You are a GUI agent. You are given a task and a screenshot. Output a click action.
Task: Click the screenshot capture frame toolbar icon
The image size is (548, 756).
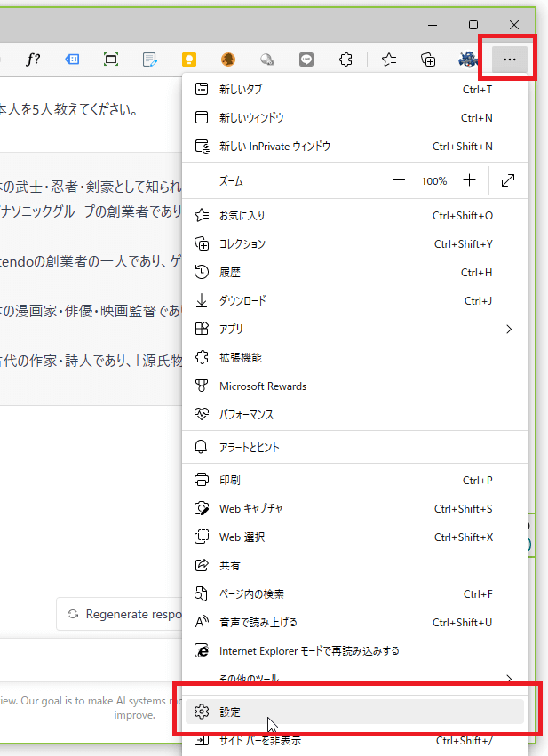pos(111,60)
